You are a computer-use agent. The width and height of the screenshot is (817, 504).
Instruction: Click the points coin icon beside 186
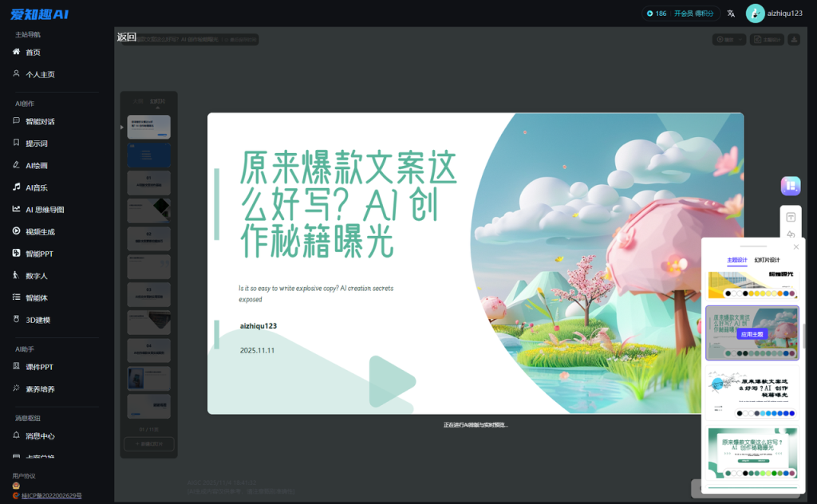point(649,14)
